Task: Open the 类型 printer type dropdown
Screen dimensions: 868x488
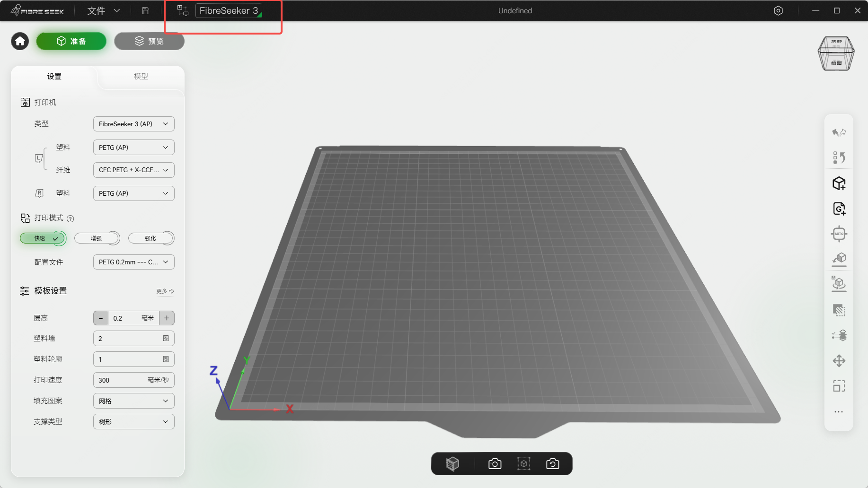Action: pyautogui.click(x=134, y=124)
